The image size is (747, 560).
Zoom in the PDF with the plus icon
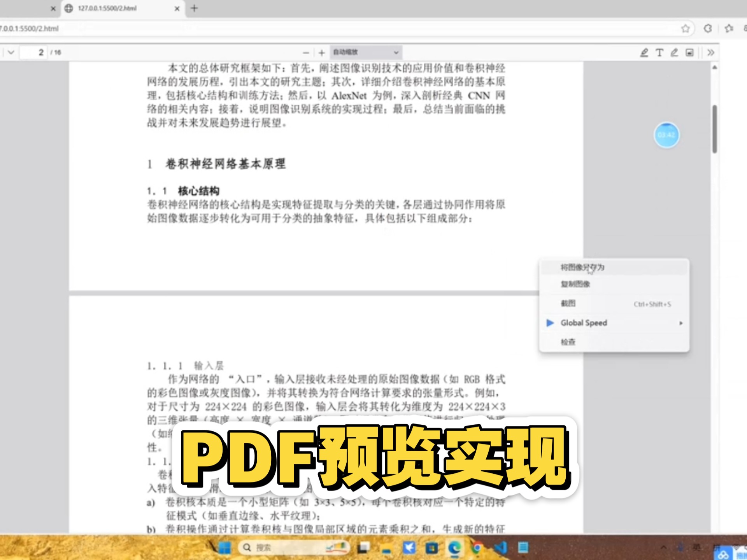coord(321,52)
